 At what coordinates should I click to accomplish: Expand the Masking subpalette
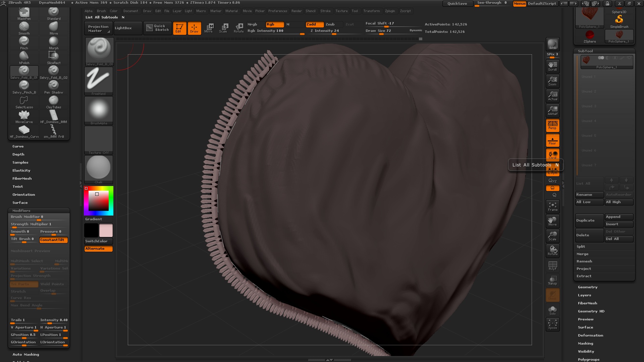(x=586, y=344)
